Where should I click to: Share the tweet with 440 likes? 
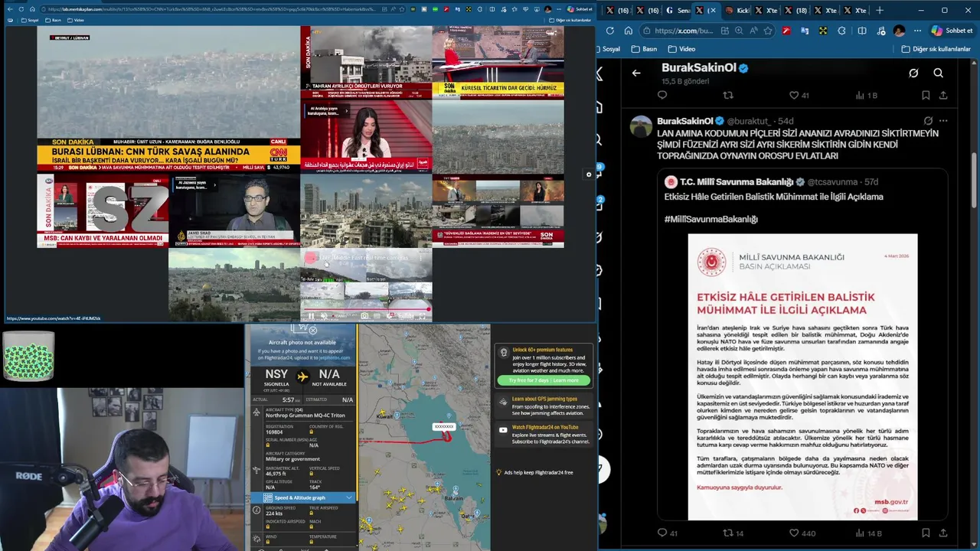pyautogui.click(x=943, y=533)
